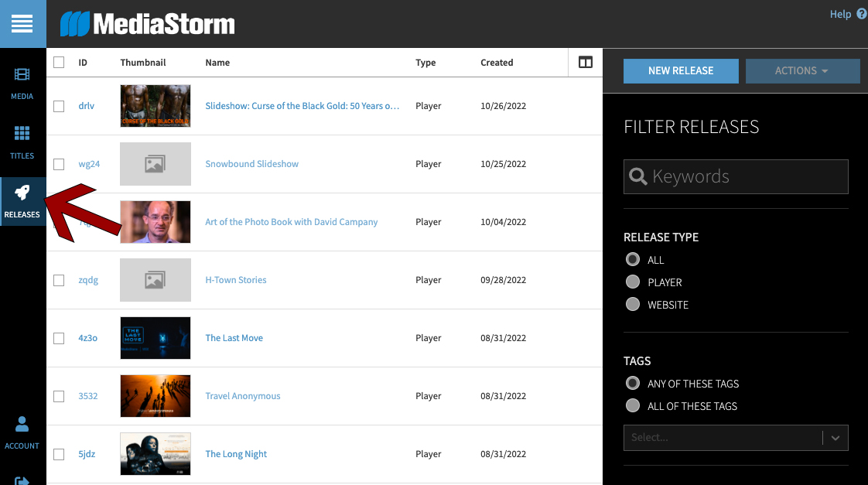This screenshot has width=868, height=485.
Task: Click the magnifying glass in the Keywords field
Action: [x=637, y=176]
